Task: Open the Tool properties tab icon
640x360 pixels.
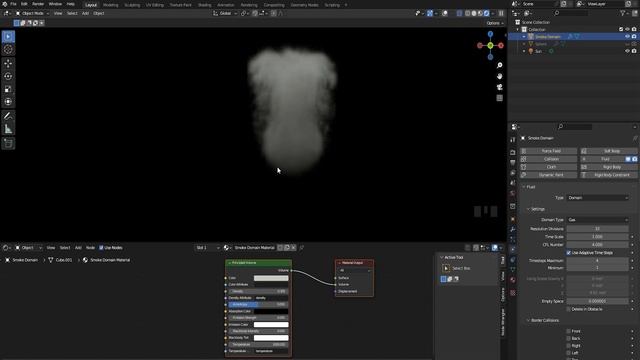Action: point(513,140)
